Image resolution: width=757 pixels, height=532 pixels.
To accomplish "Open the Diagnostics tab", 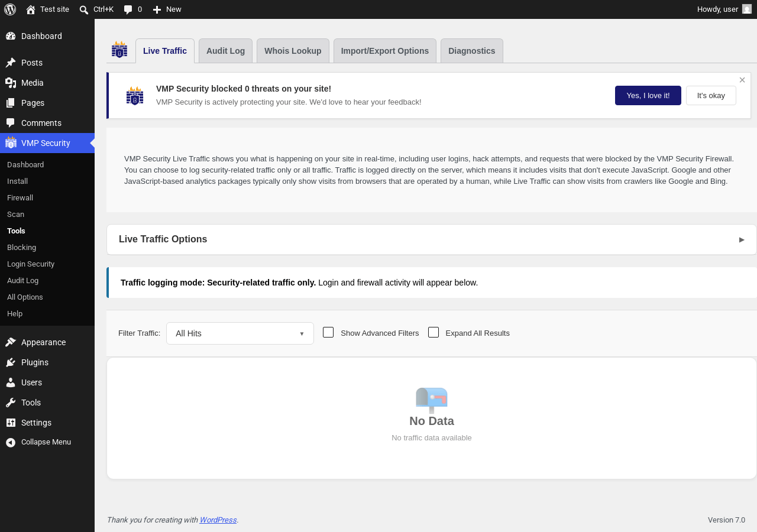I will pyautogui.click(x=472, y=51).
